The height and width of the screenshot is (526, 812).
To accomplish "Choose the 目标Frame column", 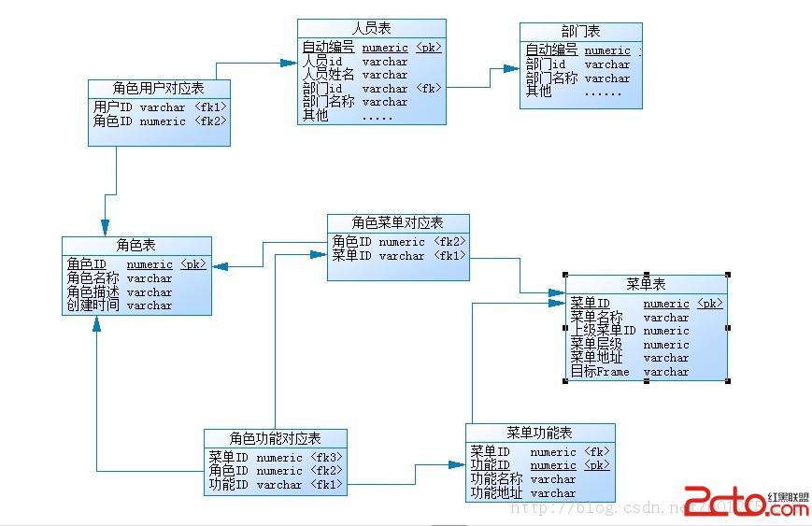I will point(630,372).
